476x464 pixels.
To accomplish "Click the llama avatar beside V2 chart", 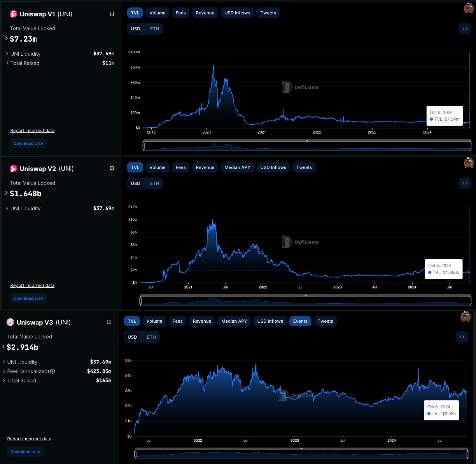I will point(469,163).
